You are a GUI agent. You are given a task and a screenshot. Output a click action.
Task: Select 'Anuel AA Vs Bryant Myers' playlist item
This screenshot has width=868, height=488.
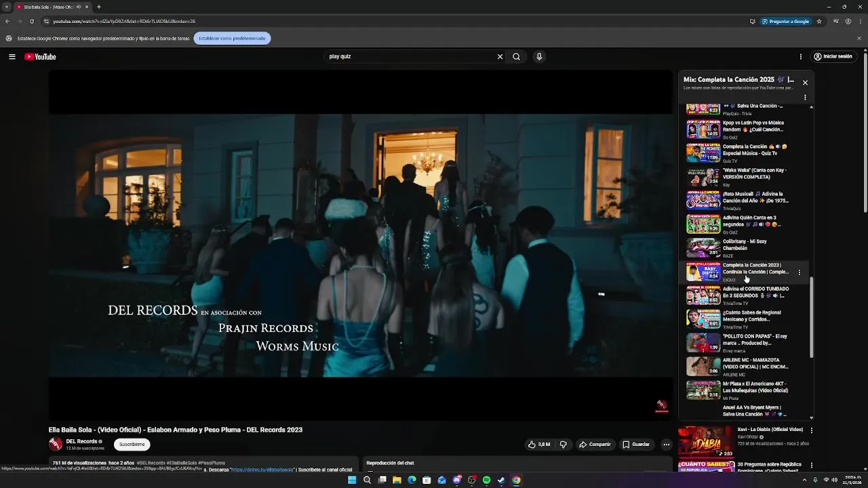point(745,411)
